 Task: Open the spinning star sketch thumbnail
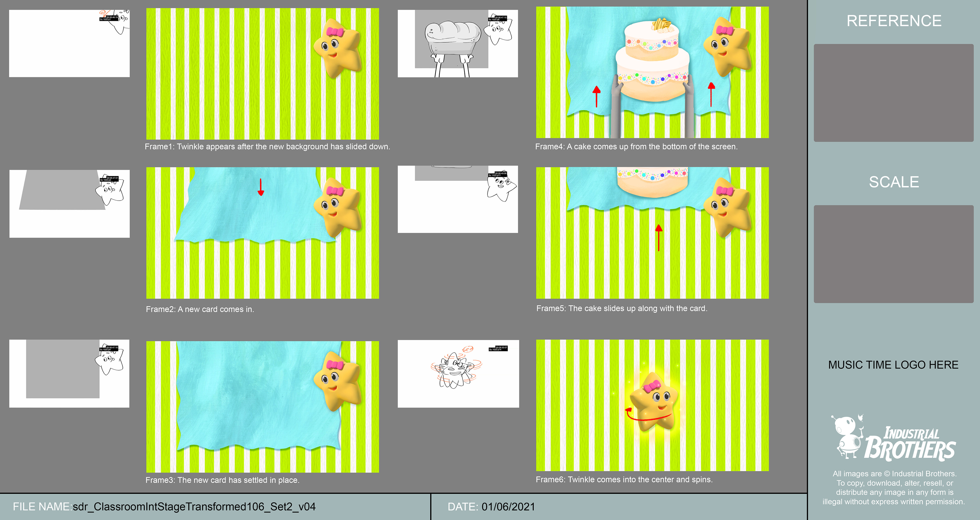tap(458, 373)
